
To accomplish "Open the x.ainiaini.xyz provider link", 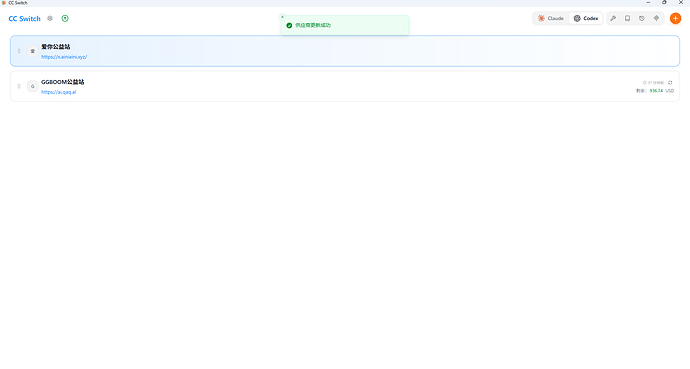I will 64,57.
